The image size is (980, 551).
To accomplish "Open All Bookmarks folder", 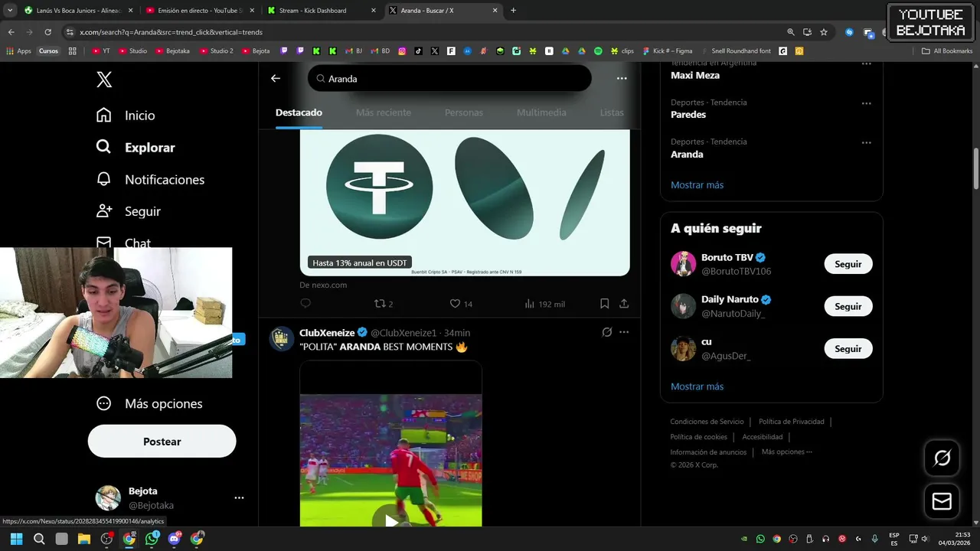I will point(947,51).
